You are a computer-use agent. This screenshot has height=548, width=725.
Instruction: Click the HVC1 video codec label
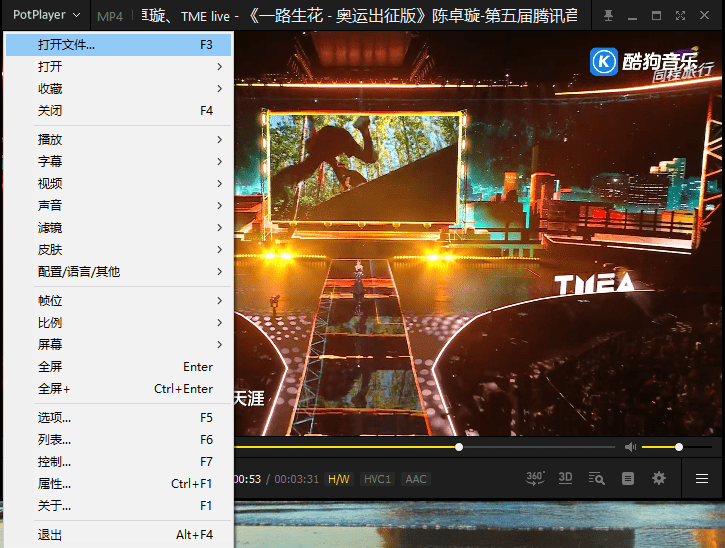pyautogui.click(x=377, y=479)
